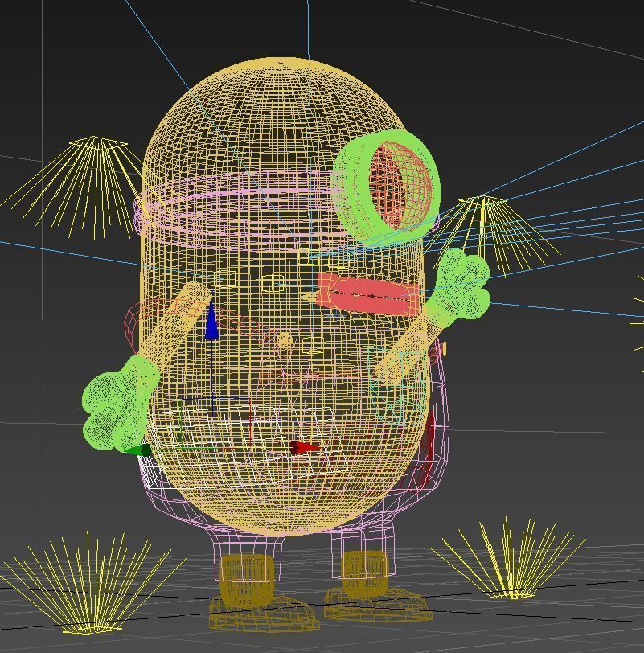Select the lower-left green hand mesh
644x653 pixels.
coord(119,403)
